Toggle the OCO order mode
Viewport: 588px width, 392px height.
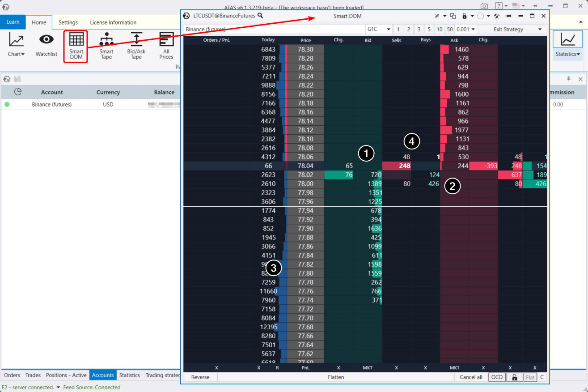coord(497,377)
